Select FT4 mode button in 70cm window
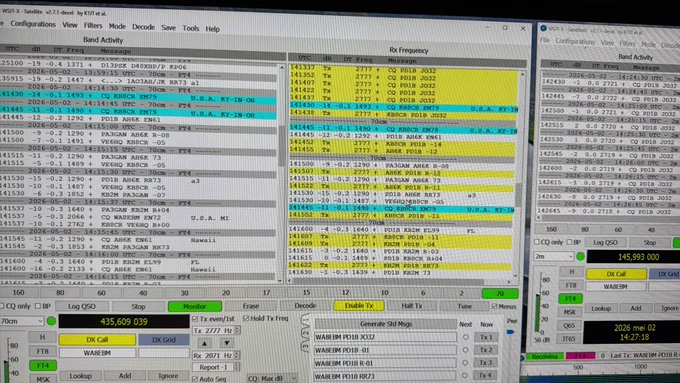The image size is (680, 383). 42,366
